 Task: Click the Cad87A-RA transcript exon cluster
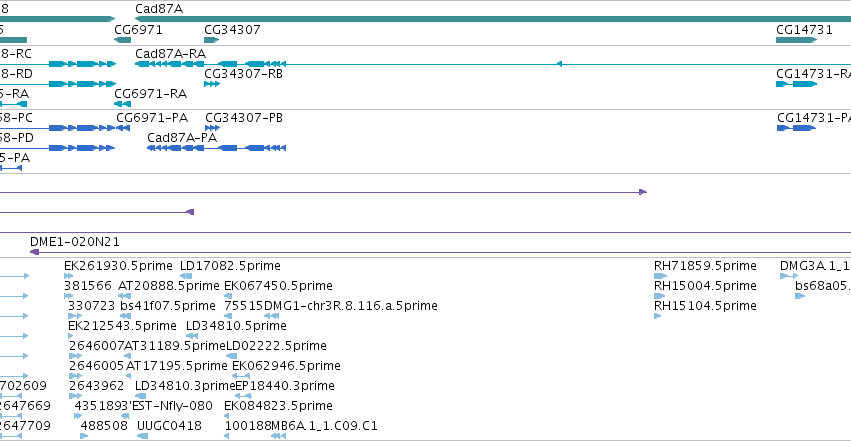click(210, 64)
